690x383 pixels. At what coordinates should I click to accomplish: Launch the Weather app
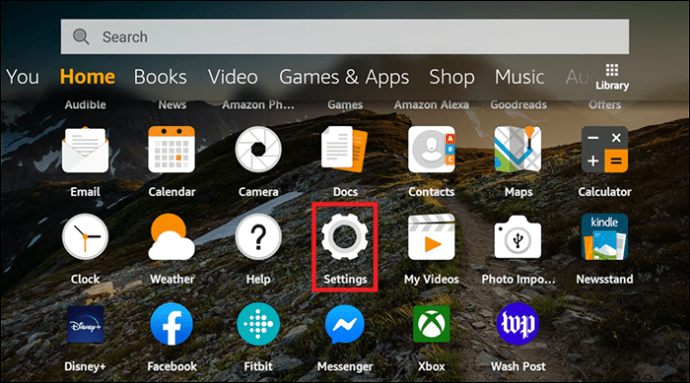click(x=172, y=237)
